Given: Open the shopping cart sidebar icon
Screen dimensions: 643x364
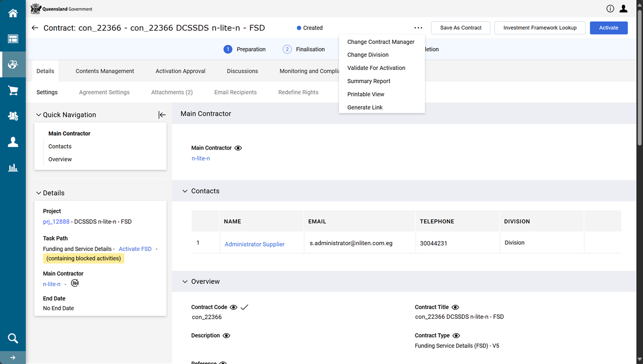Looking at the screenshot, I should click(13, 91).
